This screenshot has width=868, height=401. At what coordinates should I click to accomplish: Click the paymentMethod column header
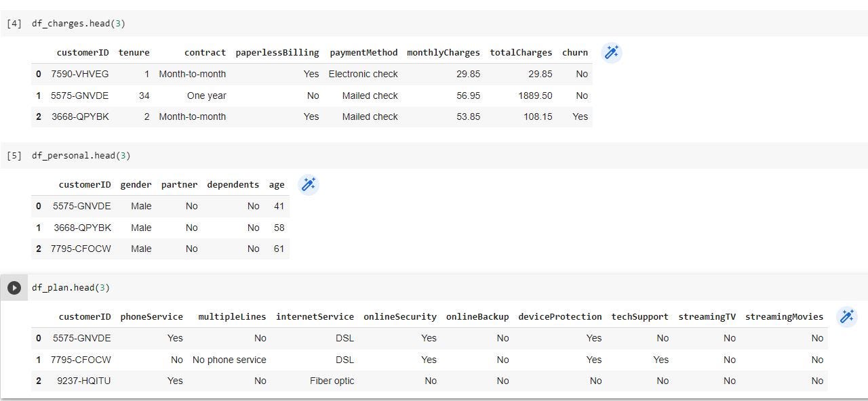[364, 53]
